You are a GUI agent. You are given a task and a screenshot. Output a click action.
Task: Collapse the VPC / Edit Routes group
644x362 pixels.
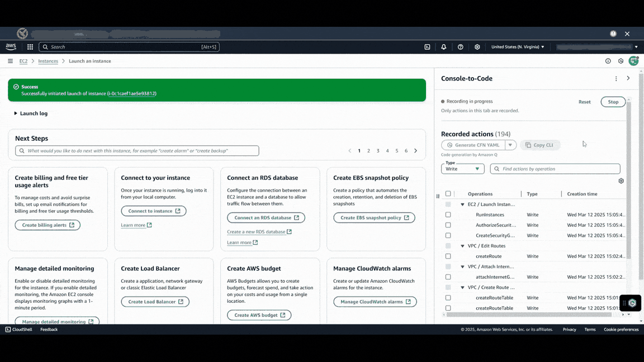[462, 246]
